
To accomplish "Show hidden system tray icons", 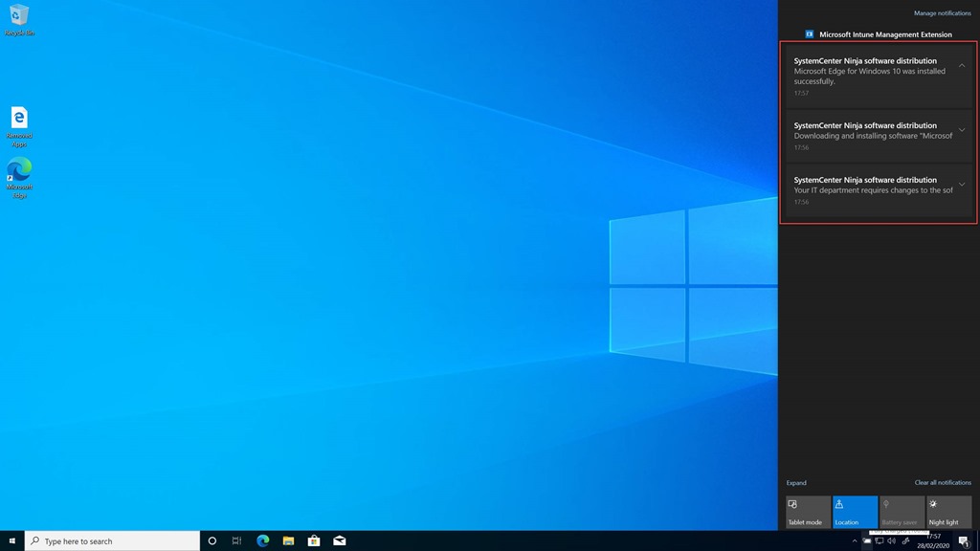I will pyautogui.click(x=855, y=540).
